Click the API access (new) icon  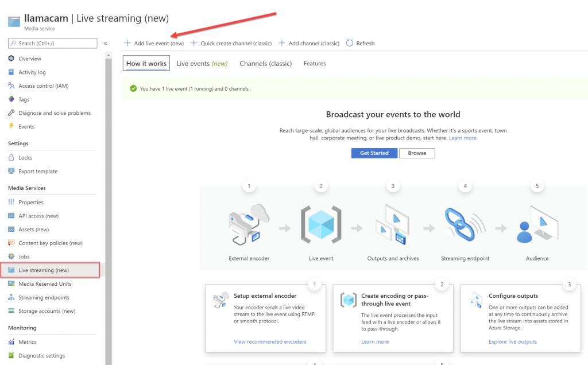11,216
